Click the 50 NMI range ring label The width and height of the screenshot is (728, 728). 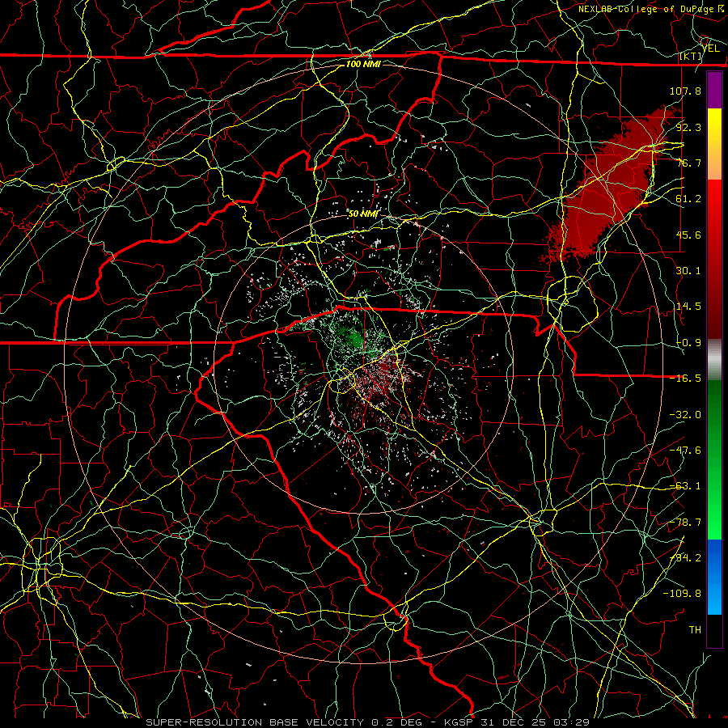(x=362, y=214)
